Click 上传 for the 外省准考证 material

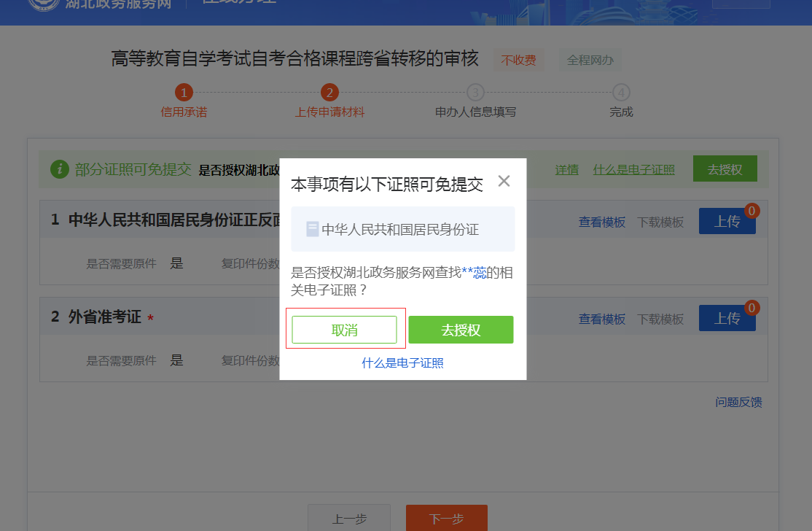click(727, 318)
